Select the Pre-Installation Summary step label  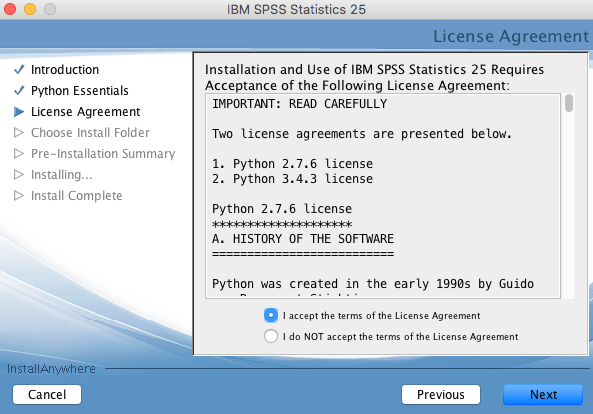pos(103,154)
